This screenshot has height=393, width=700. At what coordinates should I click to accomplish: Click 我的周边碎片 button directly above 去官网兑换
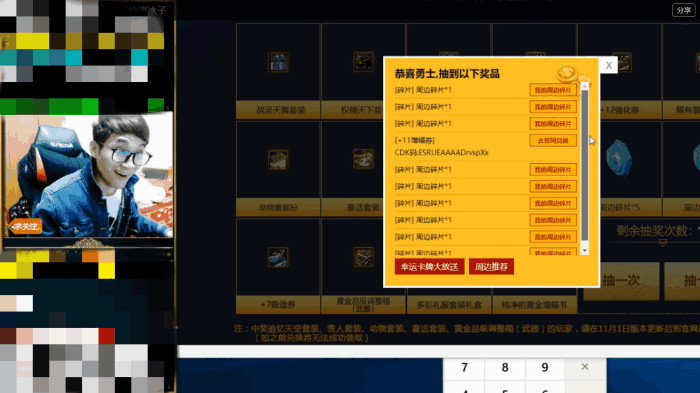[553, 124]
